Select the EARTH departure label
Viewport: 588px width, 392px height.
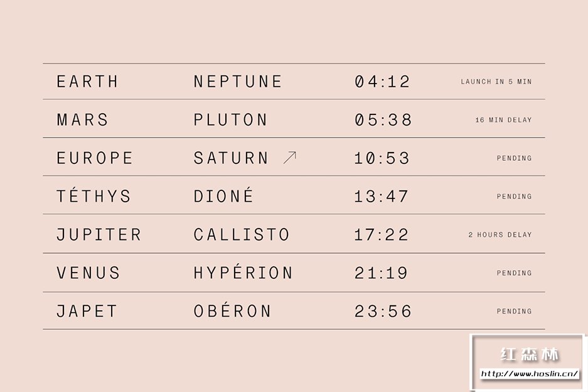(87, 82)
